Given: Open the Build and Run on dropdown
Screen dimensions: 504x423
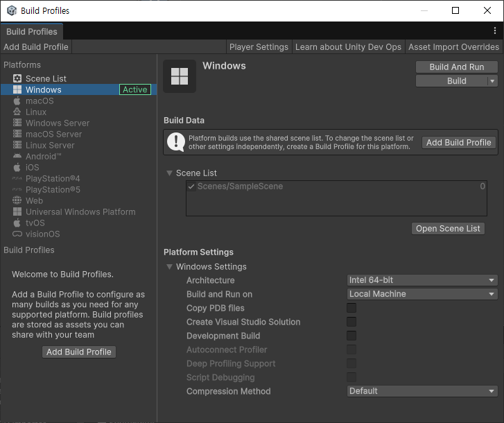Looking at the screenshot, I should pos(422,294).
